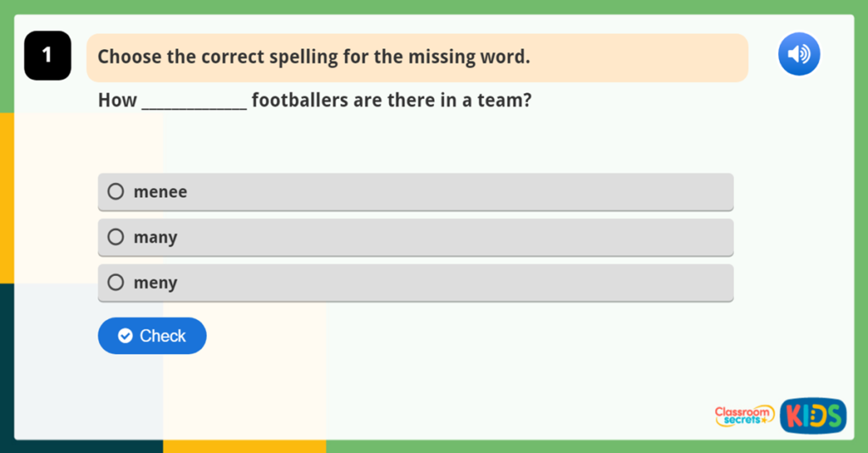Click the "Choose the correct spelling" instruction banner

[417, 58]
